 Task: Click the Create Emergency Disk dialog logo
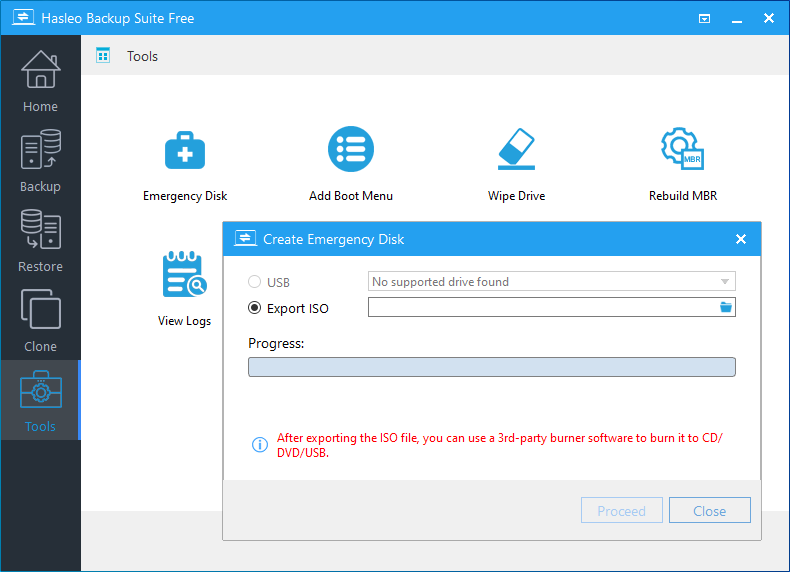click(x=245, y=238)
